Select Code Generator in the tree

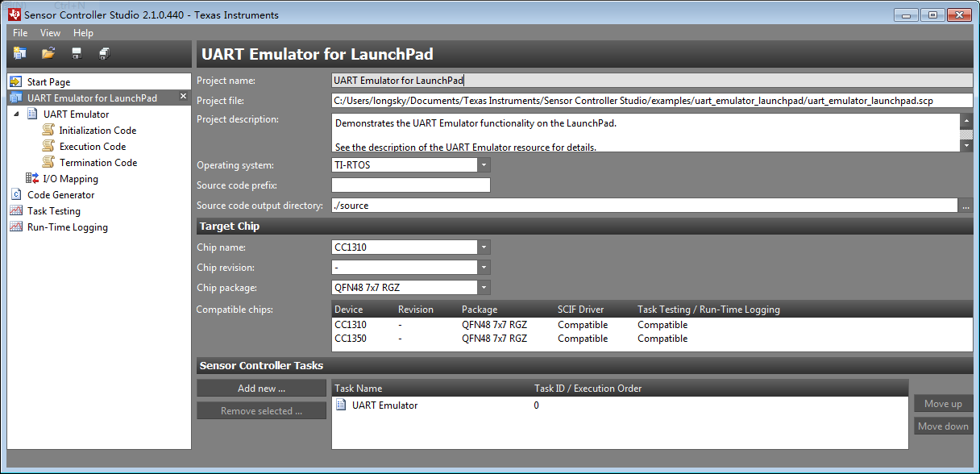coord(60,195)
